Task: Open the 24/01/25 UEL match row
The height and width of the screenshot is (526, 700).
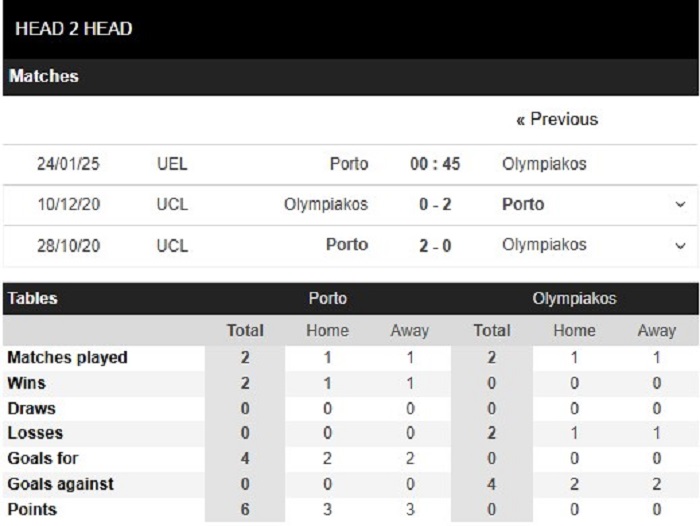Action: pyautogui.click(x=350, y=164)
